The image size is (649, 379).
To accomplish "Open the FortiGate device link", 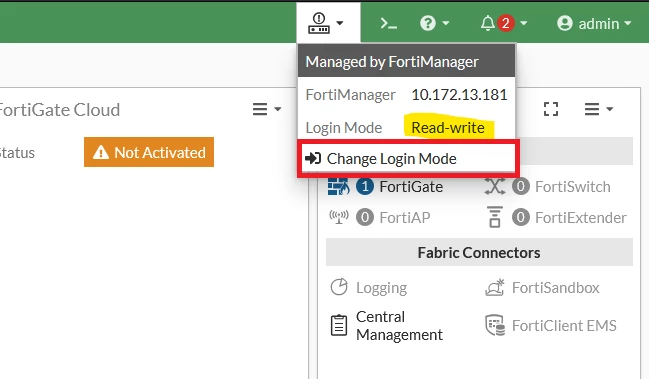I will 411,187.
